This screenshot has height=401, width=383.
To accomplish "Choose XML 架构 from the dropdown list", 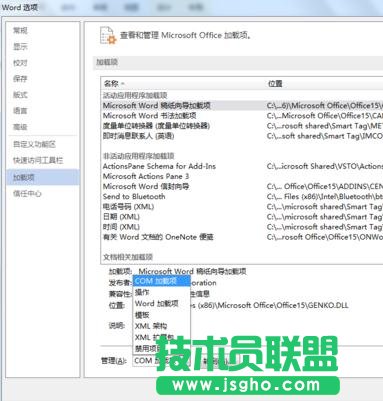I will pyautogui.click(x=162, y=326).
